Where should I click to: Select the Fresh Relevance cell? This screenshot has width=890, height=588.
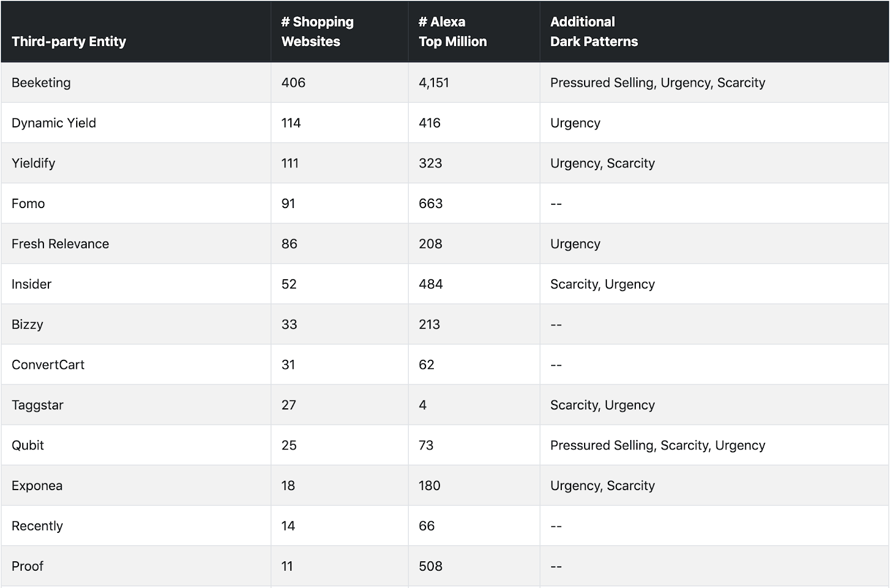tap(60, 244)
